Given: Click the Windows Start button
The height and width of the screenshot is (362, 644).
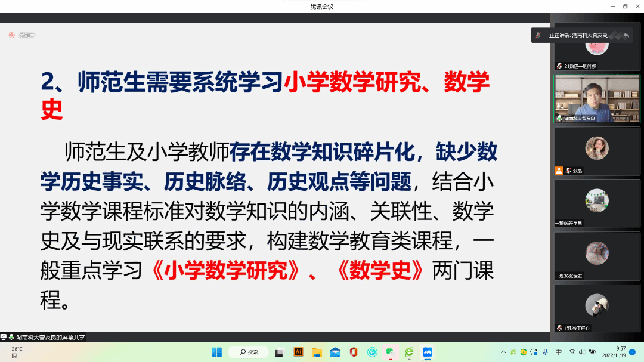Looking at the screenshot, I should 216,352.
